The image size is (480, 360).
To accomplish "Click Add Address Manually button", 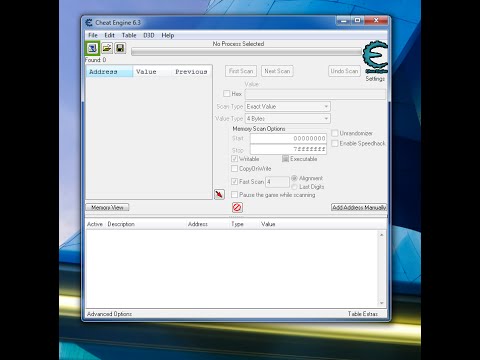I will (x=359, y=207).
